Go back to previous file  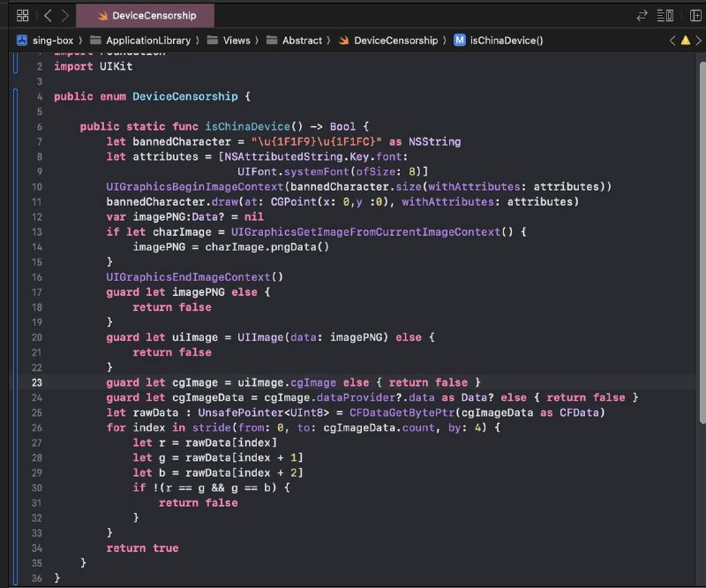47,16
